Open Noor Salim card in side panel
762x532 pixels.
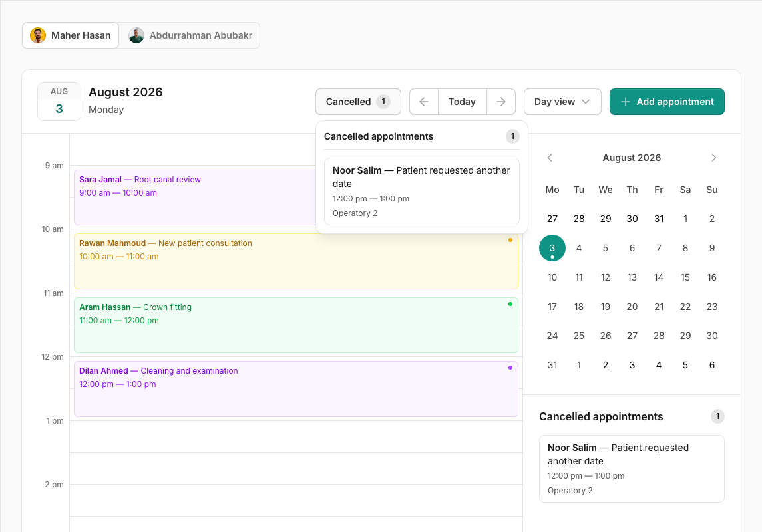tap(632, 469)
